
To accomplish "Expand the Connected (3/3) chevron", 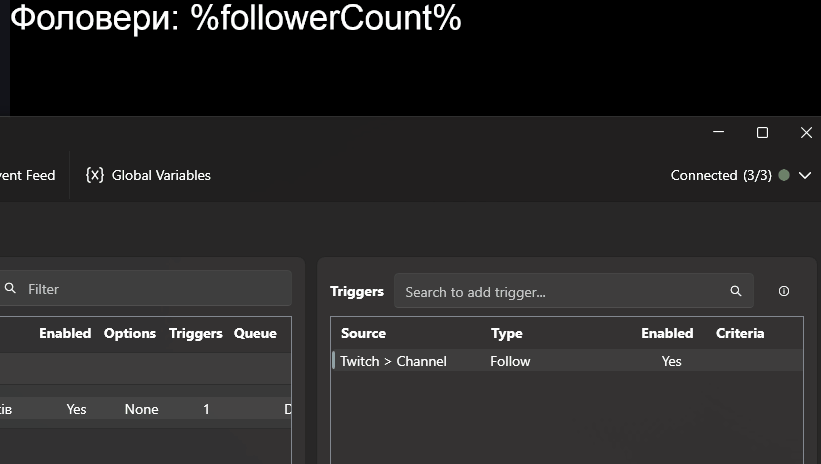I will tap(805, 176).
